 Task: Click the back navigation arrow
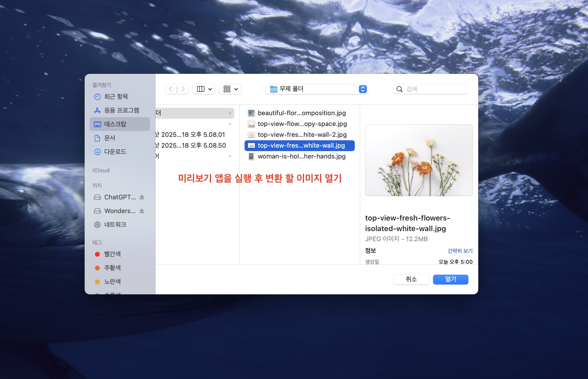tap(171, 89)
